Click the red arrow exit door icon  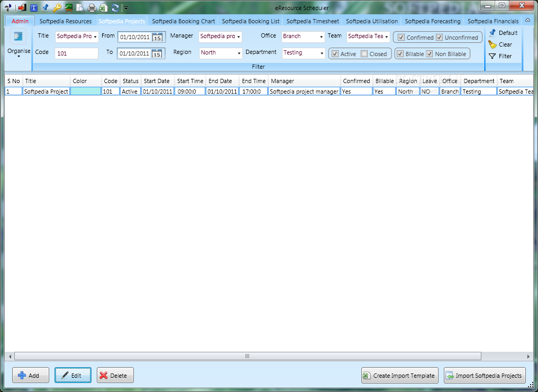[22, 7]
